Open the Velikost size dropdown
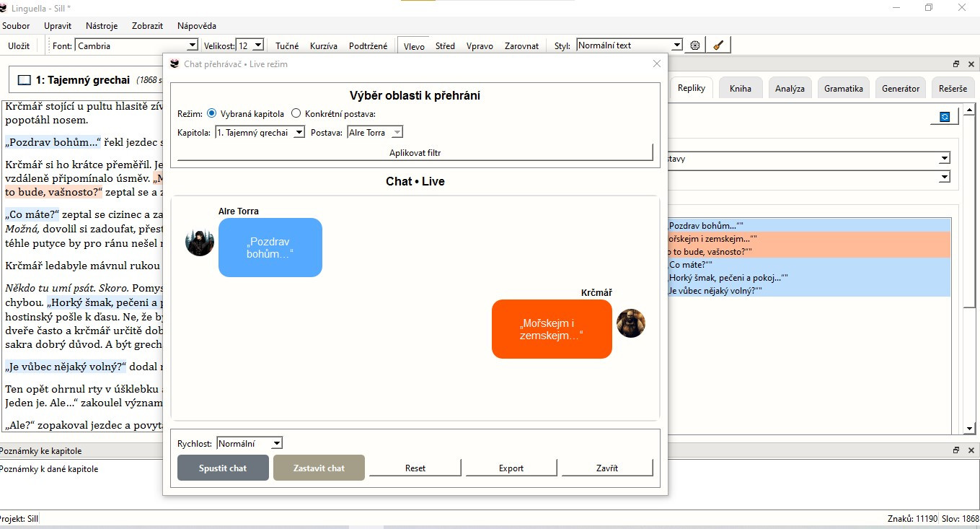This screenshot has height=529, width=980. (250, 45)
